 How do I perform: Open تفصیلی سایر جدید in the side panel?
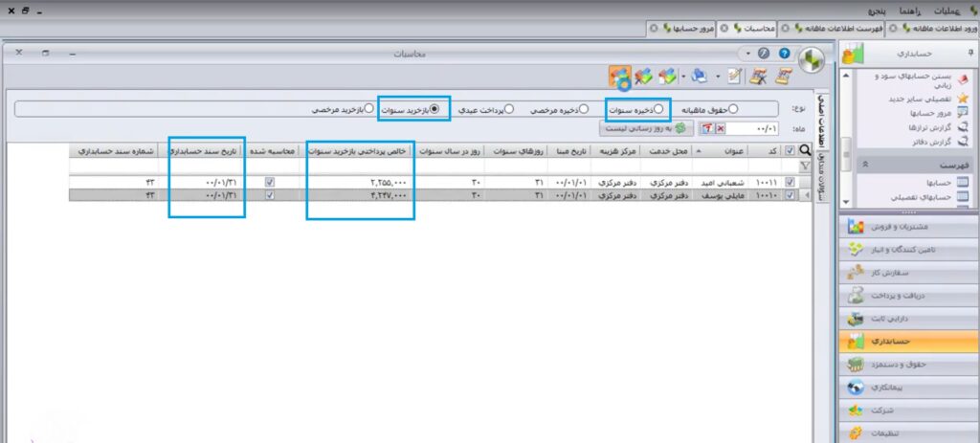pos(929,99)
